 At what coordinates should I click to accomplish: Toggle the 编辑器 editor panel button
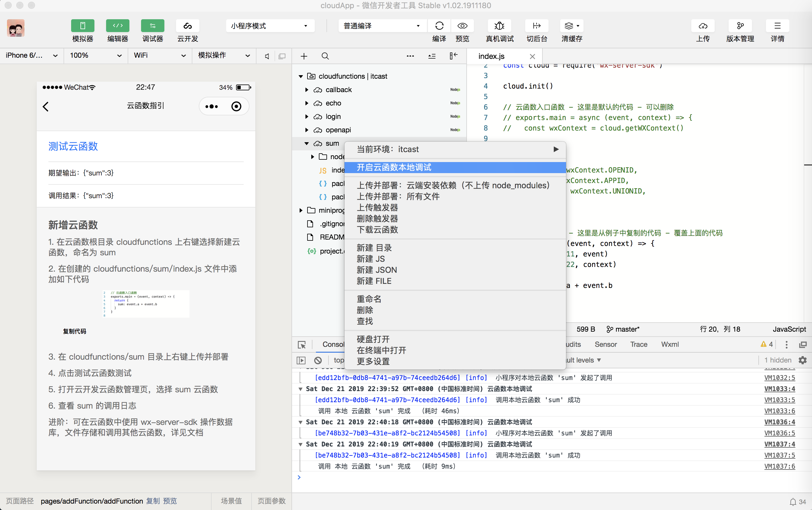(118, 26)
